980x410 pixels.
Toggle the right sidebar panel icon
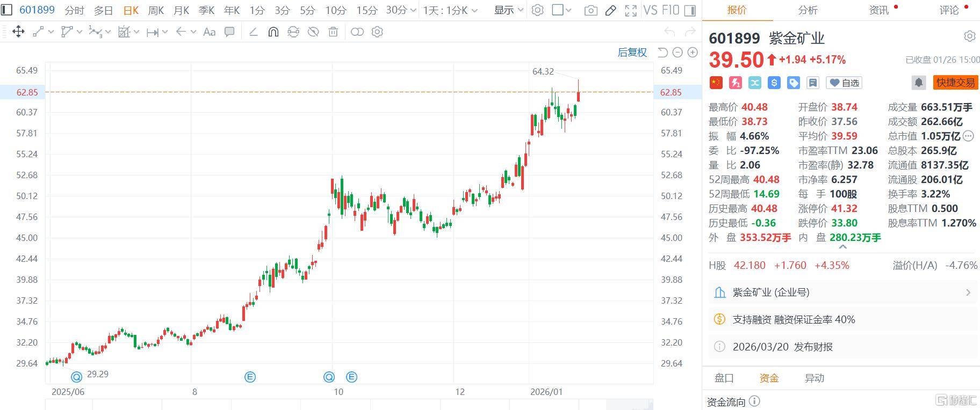click(x=690, y=10)
